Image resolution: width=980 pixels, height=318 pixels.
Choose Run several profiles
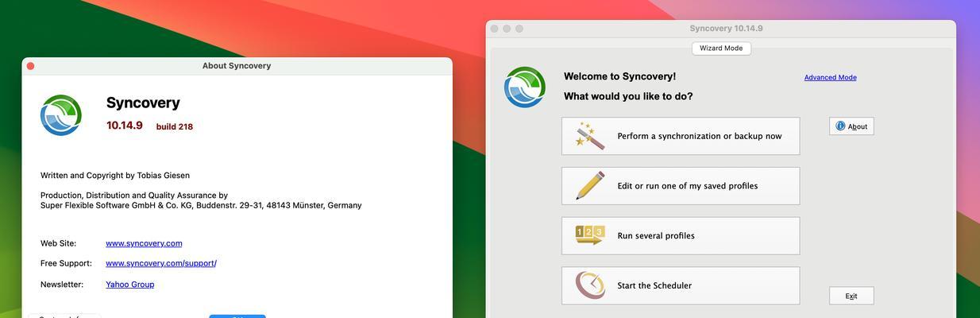pyautogui.click(x=681, y=235)
